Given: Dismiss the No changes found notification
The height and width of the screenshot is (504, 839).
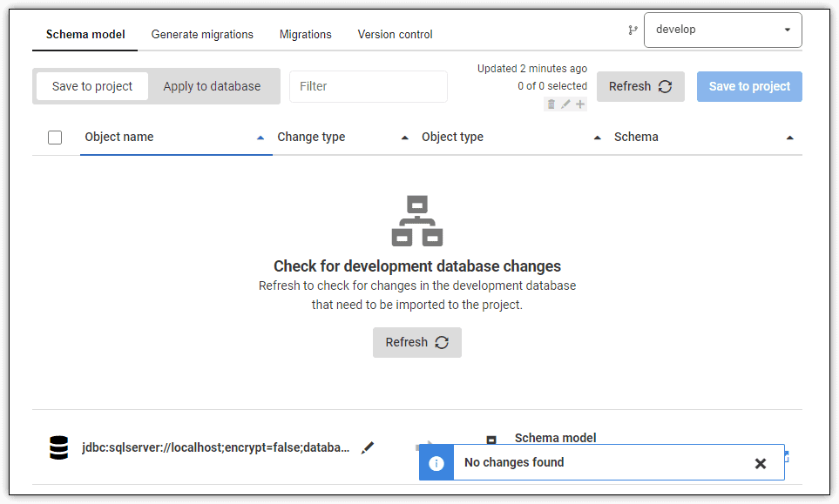Looking at the screenshot, I should pos(760,462).
